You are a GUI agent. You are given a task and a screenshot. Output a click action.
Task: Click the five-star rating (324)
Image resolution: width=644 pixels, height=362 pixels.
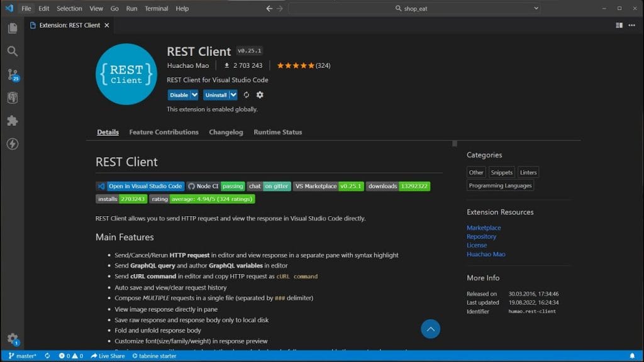tap(304, 65)
